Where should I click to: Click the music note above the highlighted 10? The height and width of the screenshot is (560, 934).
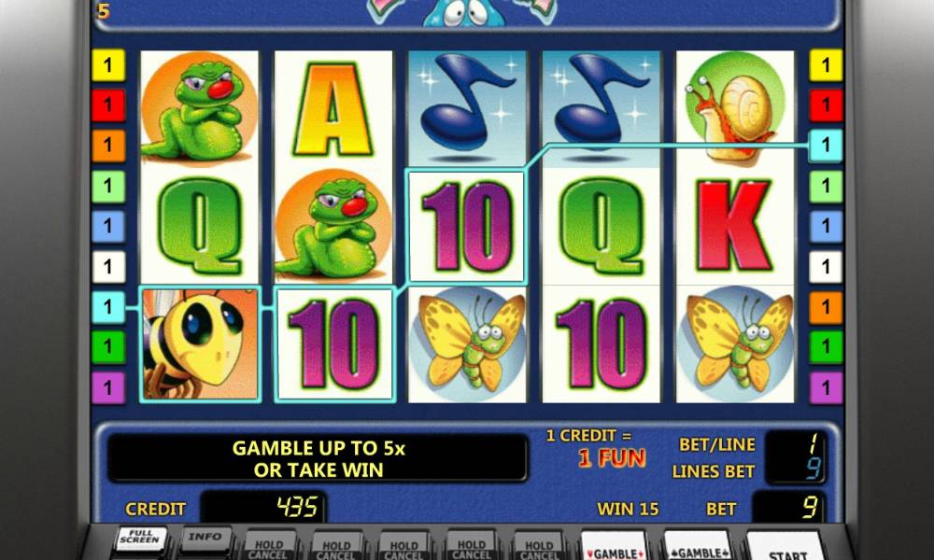point(467,109)
